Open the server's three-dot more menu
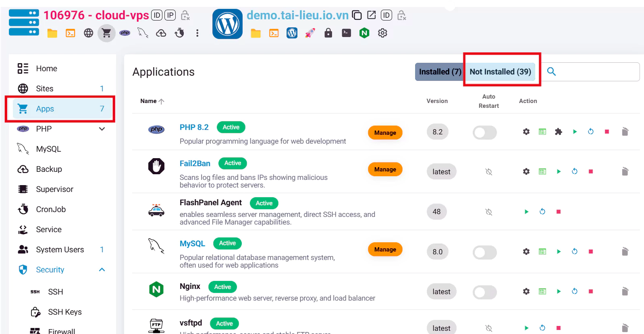Screen dimensions: 644x334 pyautogui.click(x=197, y=33)
